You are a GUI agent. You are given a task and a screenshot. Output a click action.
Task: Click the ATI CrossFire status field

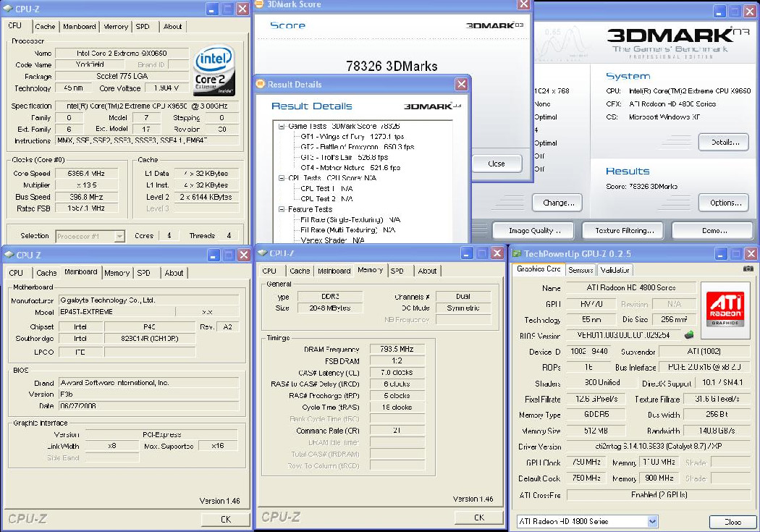pos(658,494)
